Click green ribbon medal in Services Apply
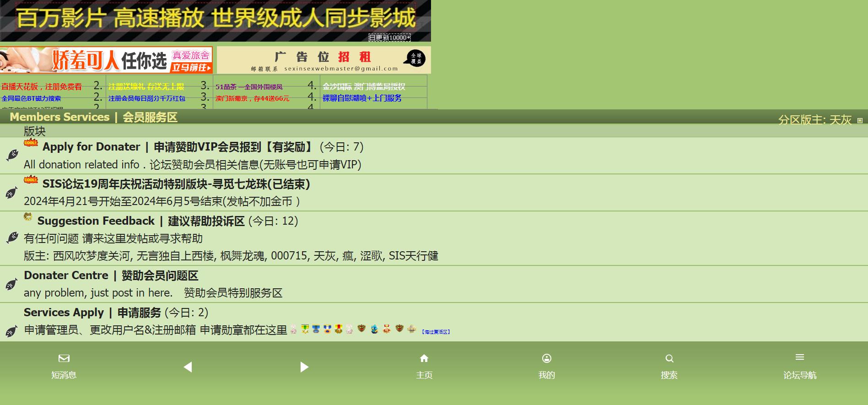 pos(305,329)
